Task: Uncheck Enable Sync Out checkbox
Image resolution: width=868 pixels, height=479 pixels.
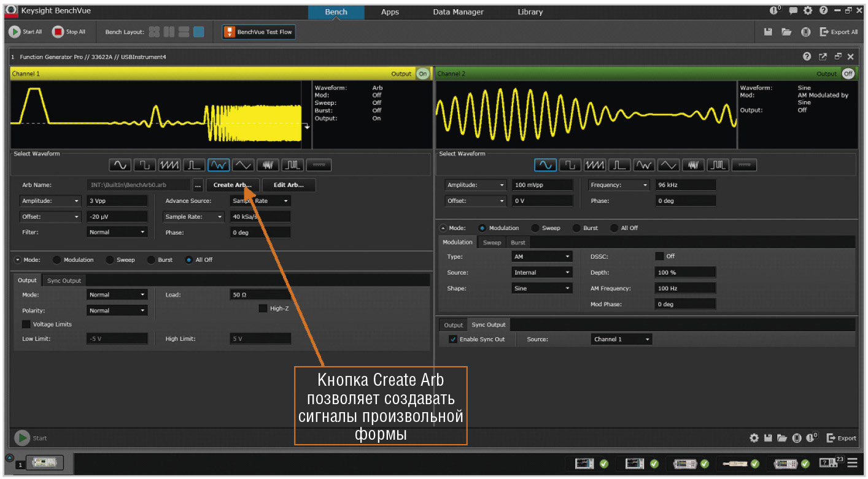Action: pyautogui.click(x=453, y=339)
